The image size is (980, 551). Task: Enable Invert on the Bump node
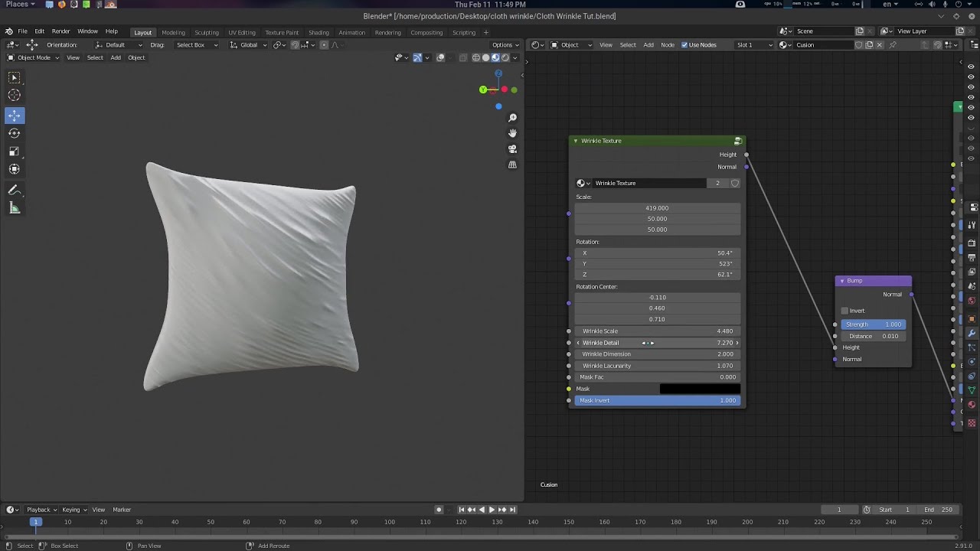pyautogui.click(x=844, y=311)
